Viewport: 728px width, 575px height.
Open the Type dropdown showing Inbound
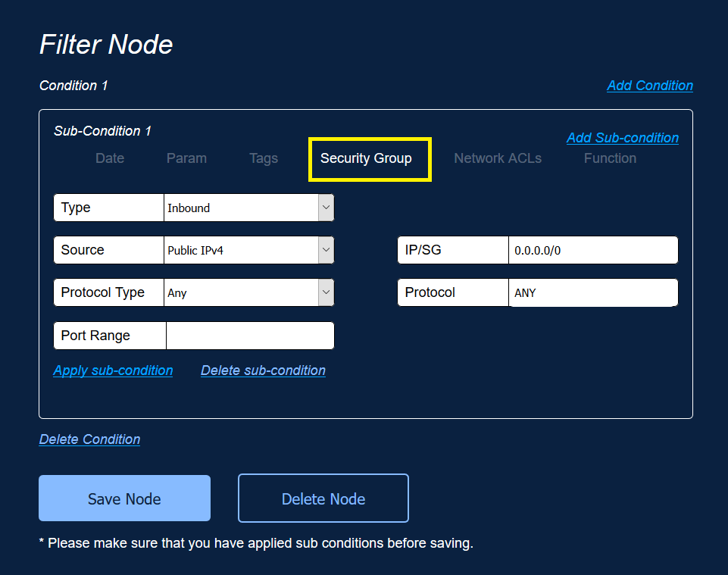click(x=249, y=208)
